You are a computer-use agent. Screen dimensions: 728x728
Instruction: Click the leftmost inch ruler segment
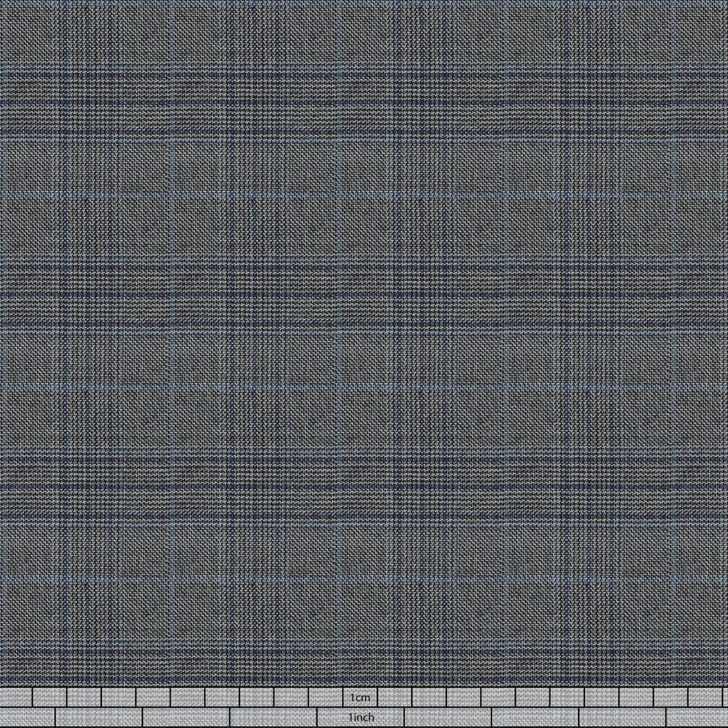click(x=27, y=717)
